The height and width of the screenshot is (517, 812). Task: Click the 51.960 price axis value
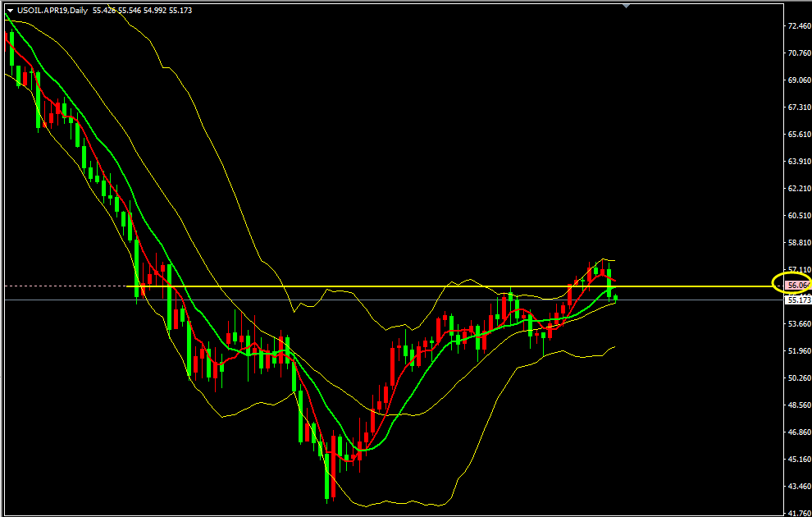799,350
